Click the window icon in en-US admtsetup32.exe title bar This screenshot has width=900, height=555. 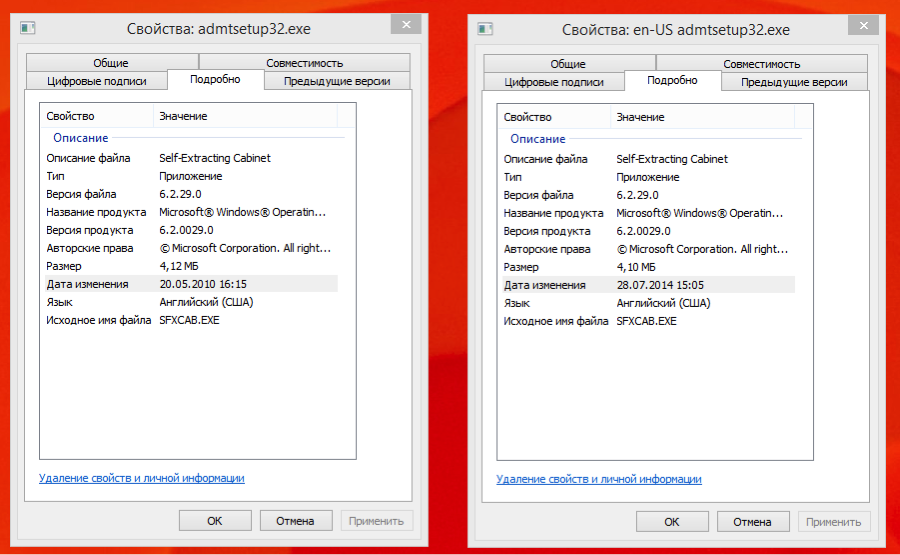485,30
